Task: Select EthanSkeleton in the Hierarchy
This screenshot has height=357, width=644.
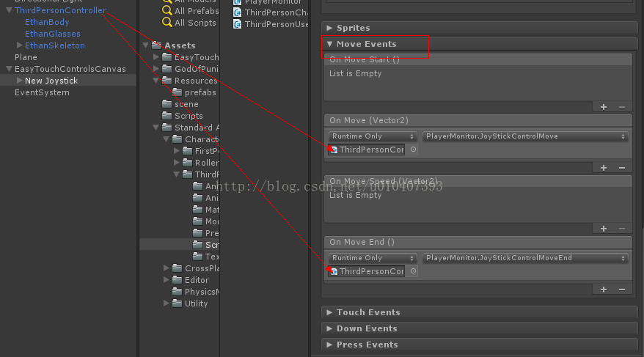Action: point(54,45)
